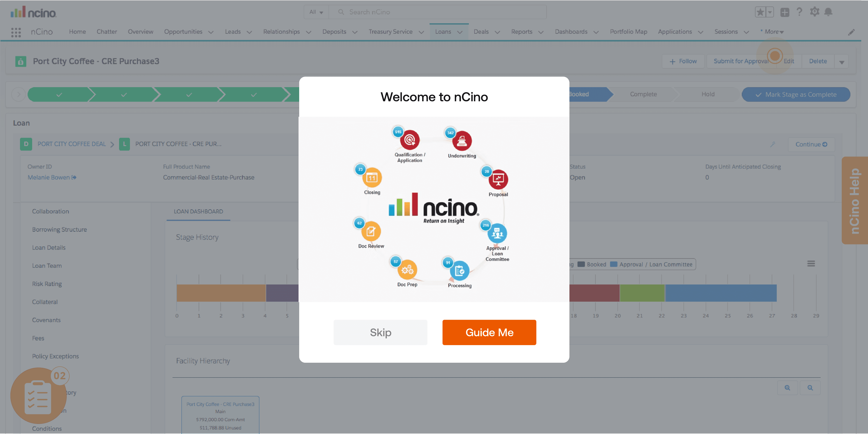The image size is (868, 434).
Task: Expand the Relationships nav dropdown
Action: coord(308,32)
